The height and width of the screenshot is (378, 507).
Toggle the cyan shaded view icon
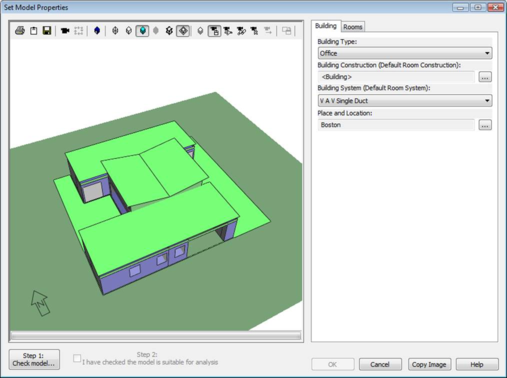click(x=142, y=31)
